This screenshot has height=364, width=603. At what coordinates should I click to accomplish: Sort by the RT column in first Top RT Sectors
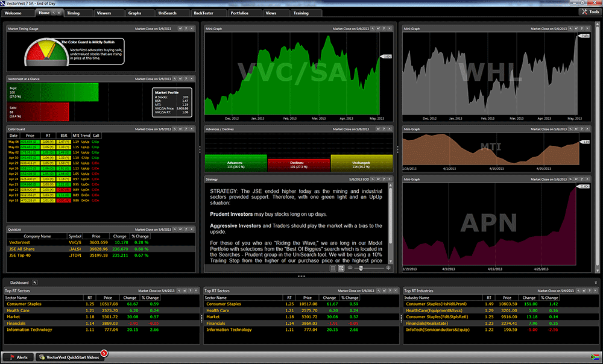click(89, 297)
